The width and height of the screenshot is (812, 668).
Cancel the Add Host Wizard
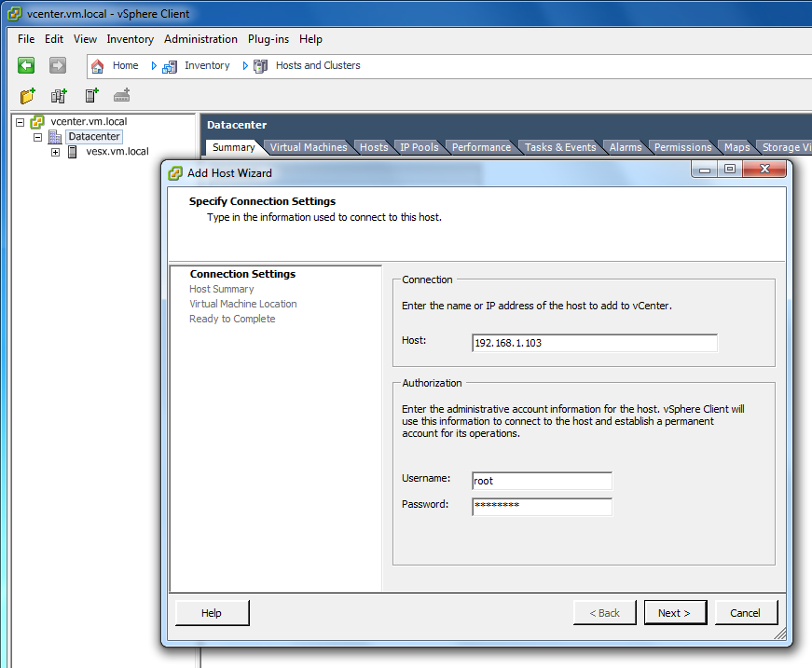[746, 613]
